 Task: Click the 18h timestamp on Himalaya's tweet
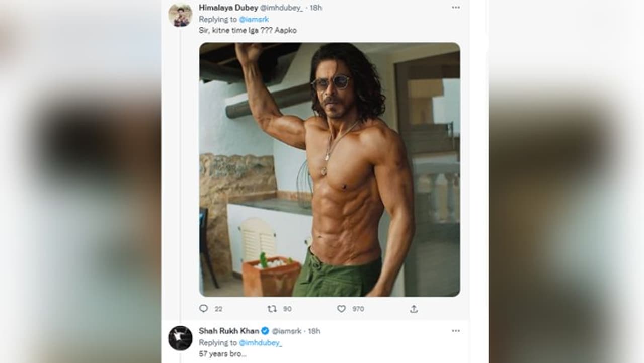pos(316,8)
